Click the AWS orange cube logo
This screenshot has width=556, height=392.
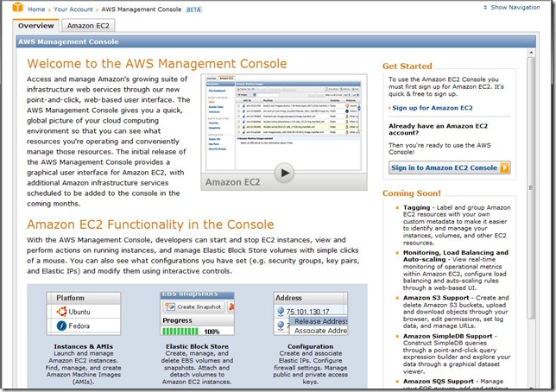point(17,8)
